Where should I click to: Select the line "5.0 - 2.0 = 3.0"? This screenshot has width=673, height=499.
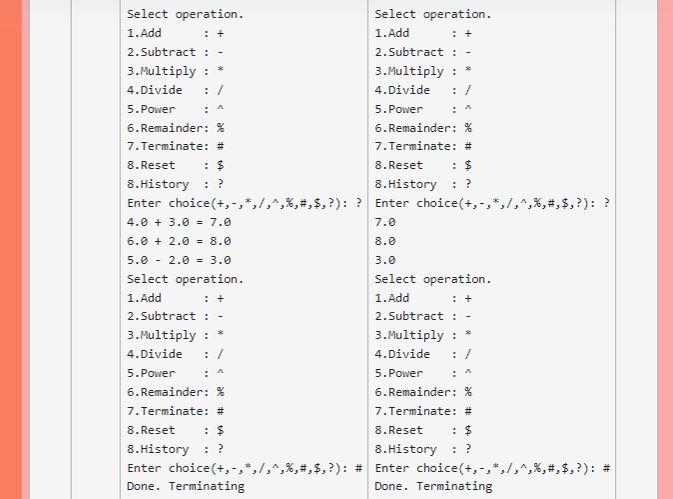point(179,260)
